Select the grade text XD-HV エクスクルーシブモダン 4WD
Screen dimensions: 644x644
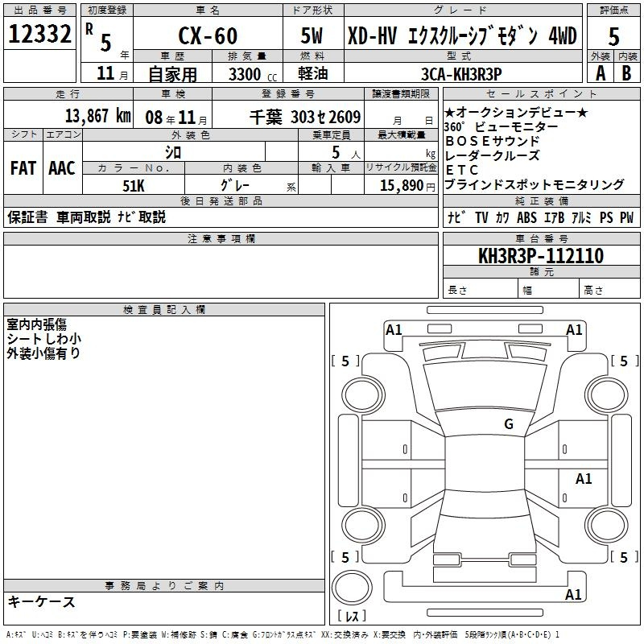462,35
